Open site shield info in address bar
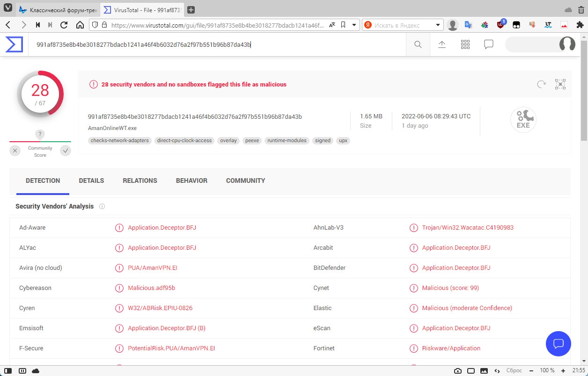This screenshot has width=588, height=376. click(x=95, y=25)
